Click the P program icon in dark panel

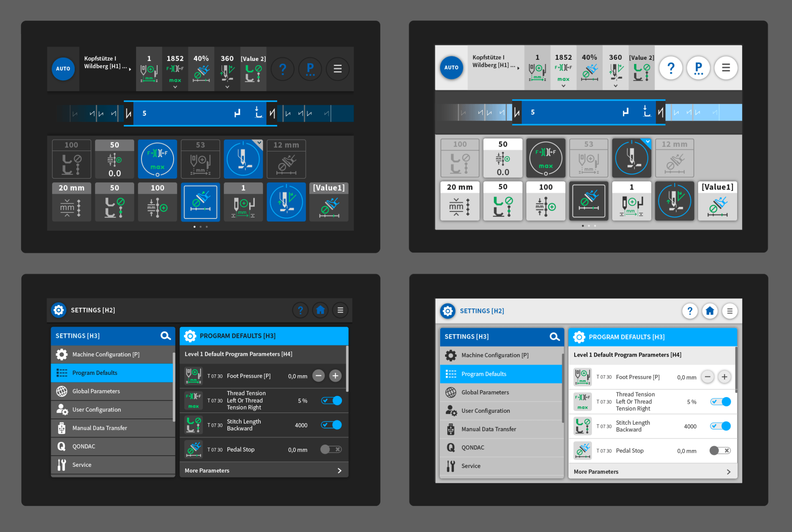coord(310,69)
